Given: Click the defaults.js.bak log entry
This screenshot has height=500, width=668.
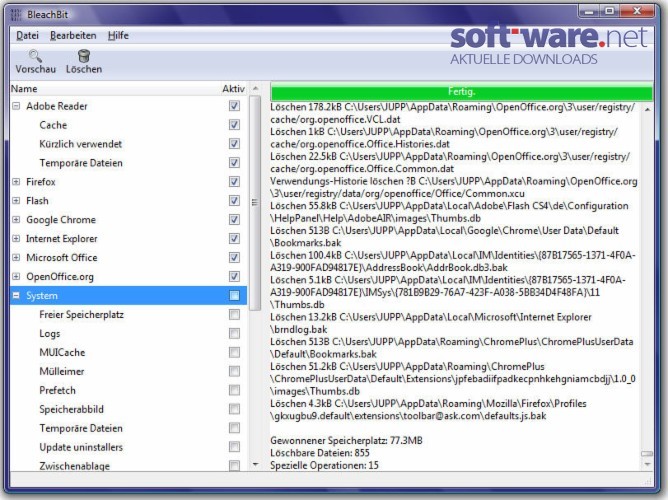Looking at the screenshot, I should click(x=428, y=410).
